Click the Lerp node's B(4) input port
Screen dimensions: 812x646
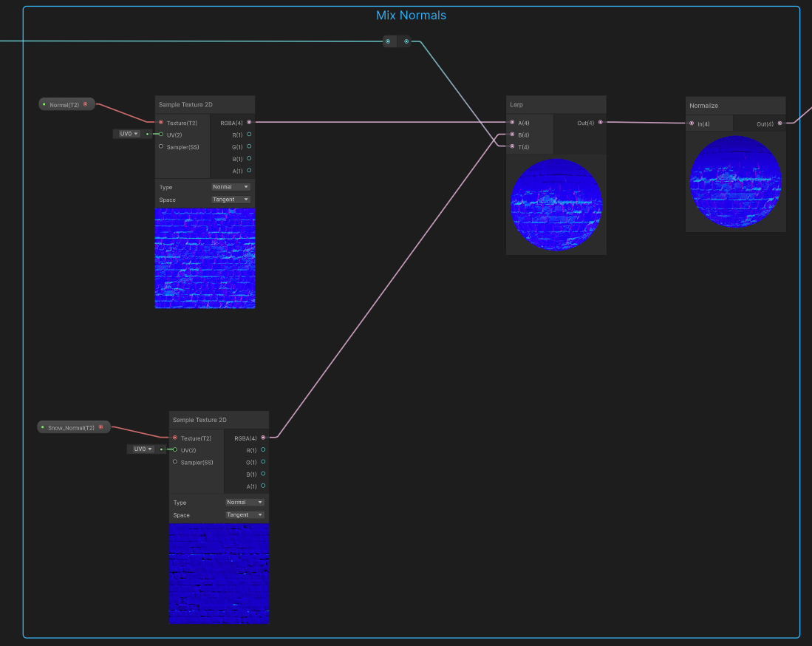512,135
